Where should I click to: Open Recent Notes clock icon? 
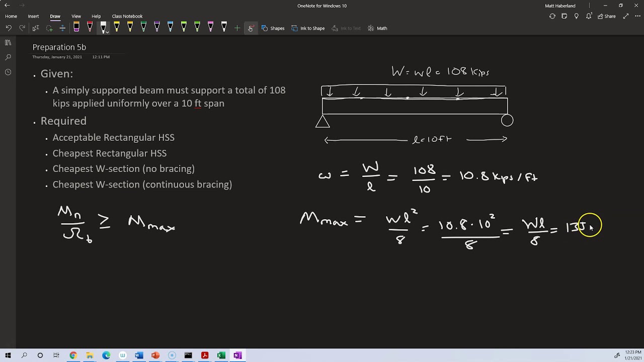8,72
